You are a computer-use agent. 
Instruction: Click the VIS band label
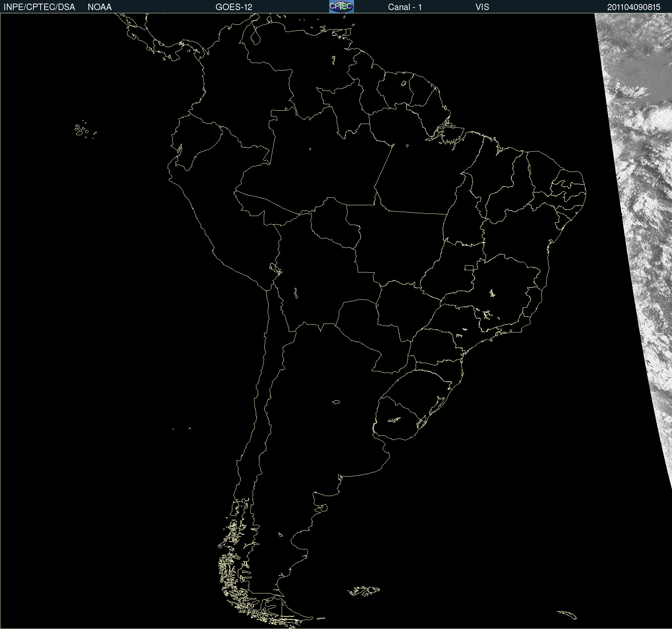coord(482,7)
